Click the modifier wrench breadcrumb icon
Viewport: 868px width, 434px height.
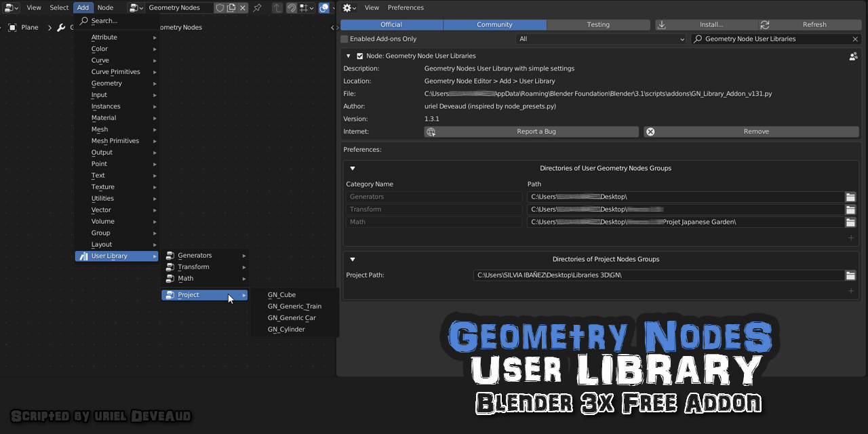pyautogui.click(x=61, y=27)
